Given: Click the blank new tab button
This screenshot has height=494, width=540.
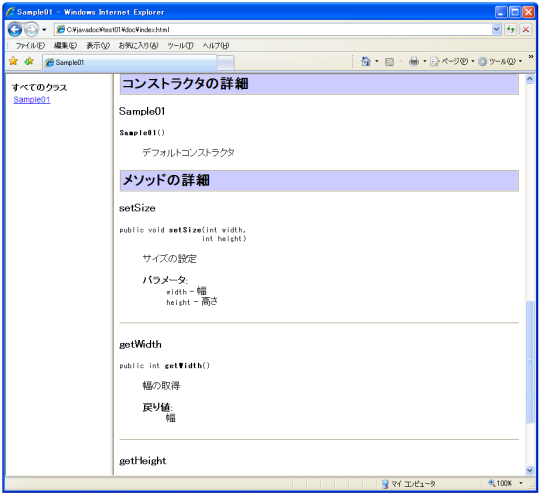Looking at the screenshot, I should coord(226,63).
